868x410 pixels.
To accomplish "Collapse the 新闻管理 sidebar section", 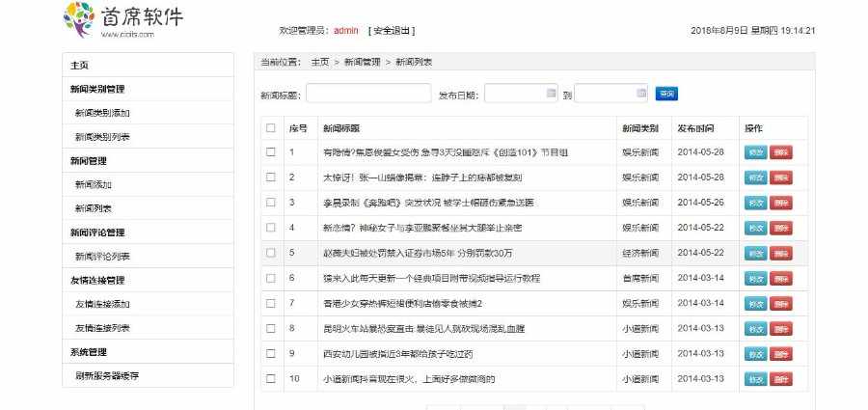I will (x=148, y=161).
